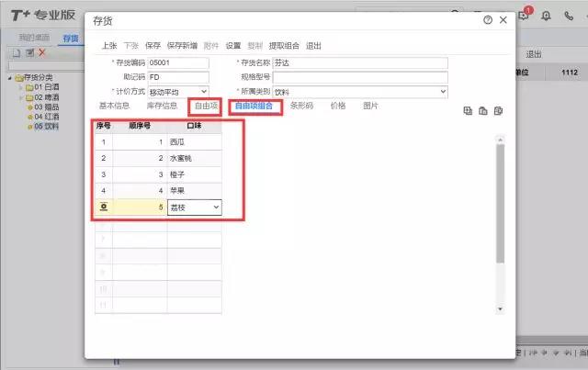This screenshot has width=588, height=370.
Task: Open message notifications with red badge
Action: [525, 16]
